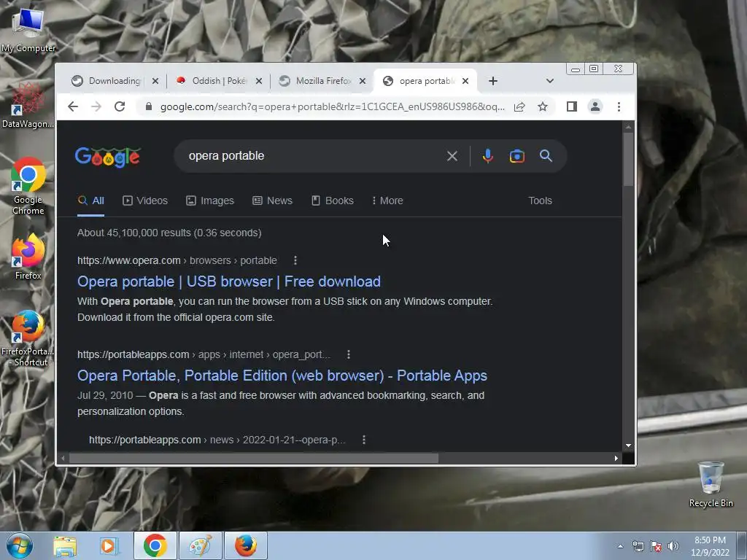The height and width of the screenshot is (560, 747).
Task: Open search Tools options
Action: tap(540, 201)
